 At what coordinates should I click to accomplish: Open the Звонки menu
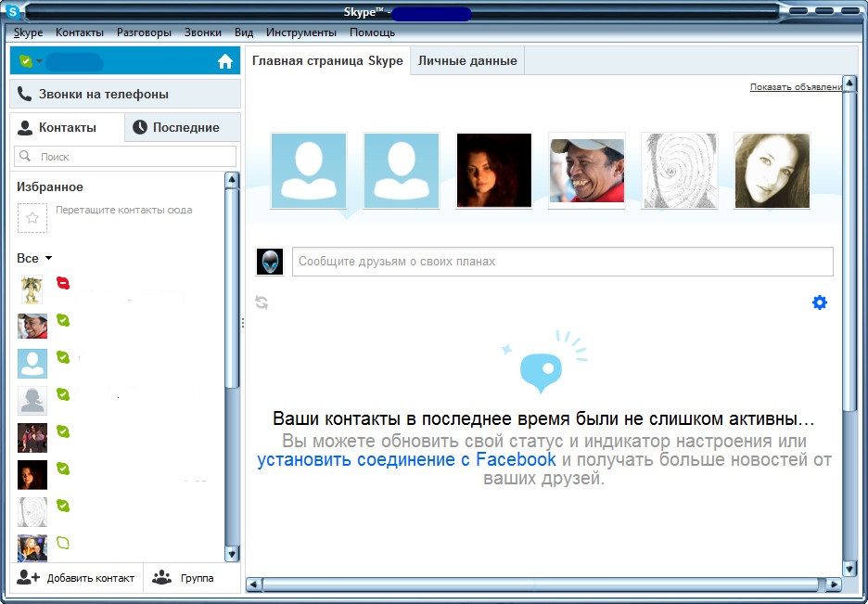click(202, 32)
